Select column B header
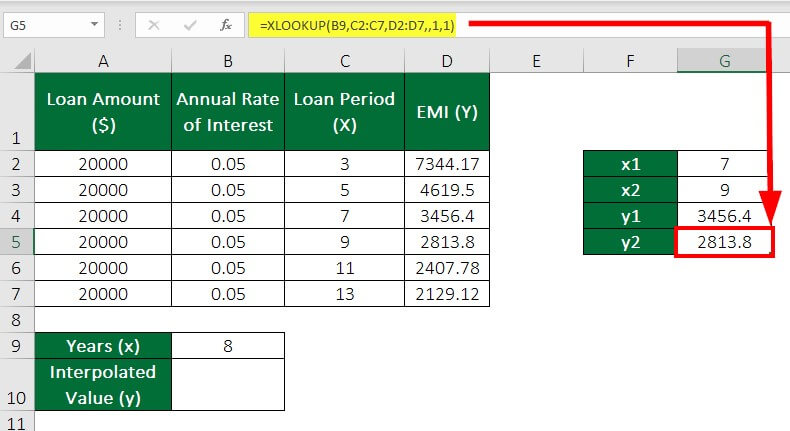 click(x=228, y=61)
